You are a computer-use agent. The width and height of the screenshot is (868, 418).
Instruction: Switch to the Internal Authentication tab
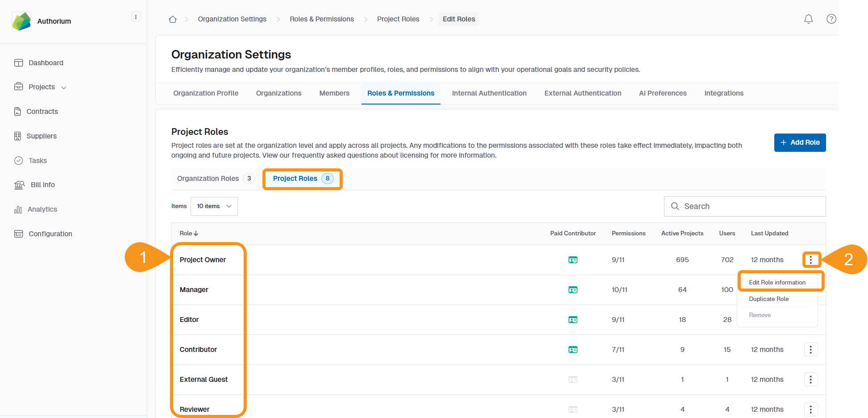[x=489, y=93]
